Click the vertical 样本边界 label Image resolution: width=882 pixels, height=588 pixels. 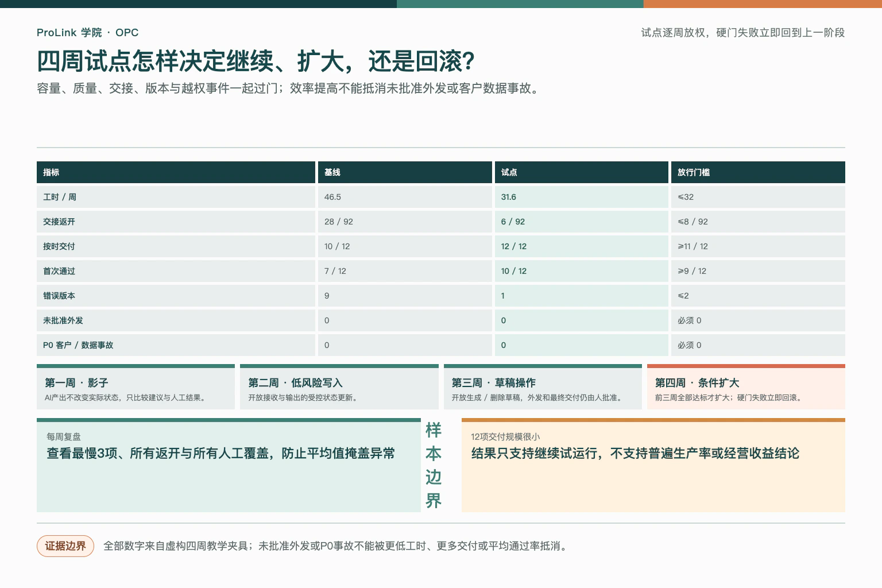pos(434,465)
